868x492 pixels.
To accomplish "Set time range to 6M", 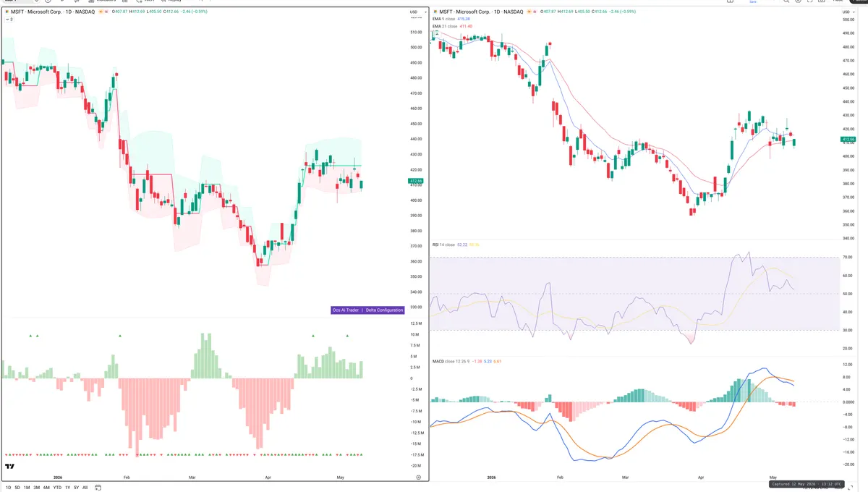I will 46,488.
